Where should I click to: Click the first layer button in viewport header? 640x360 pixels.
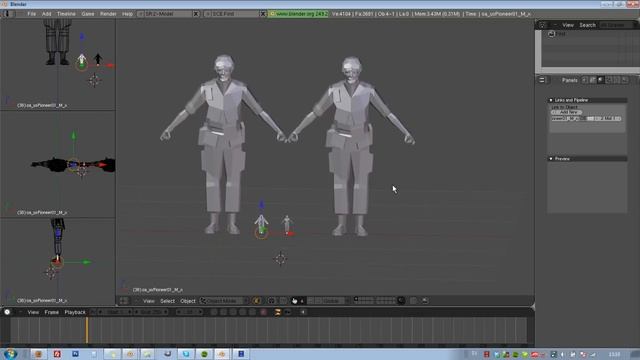[x=356, y=299]
